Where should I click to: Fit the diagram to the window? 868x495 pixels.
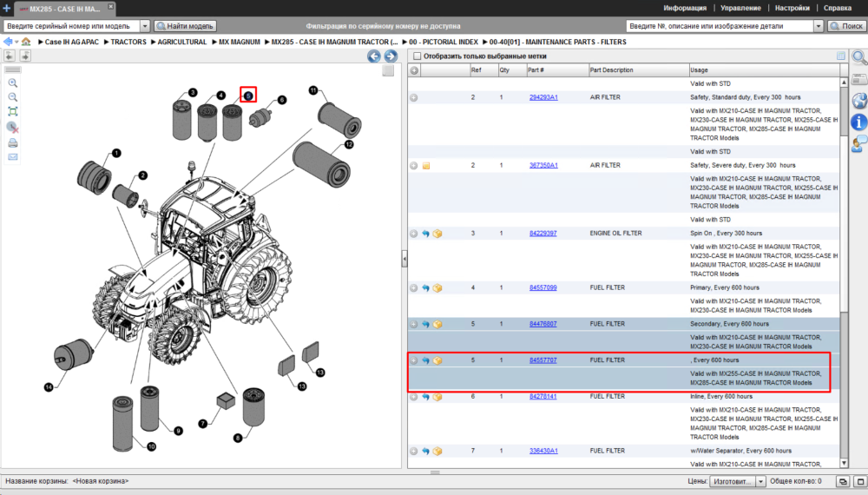coord(12,112)
